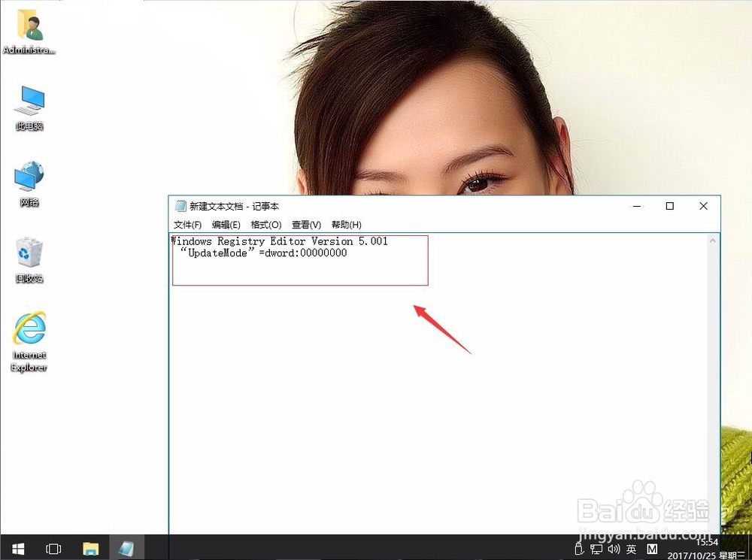
Task: Open the Start menu
Action: (17, 549)
